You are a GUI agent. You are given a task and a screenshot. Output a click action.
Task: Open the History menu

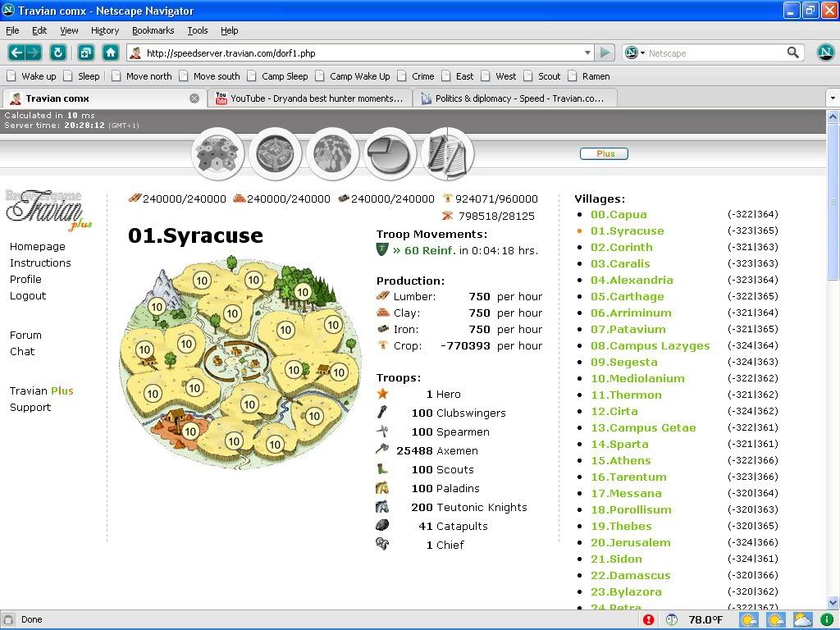(x=105, y=30)
